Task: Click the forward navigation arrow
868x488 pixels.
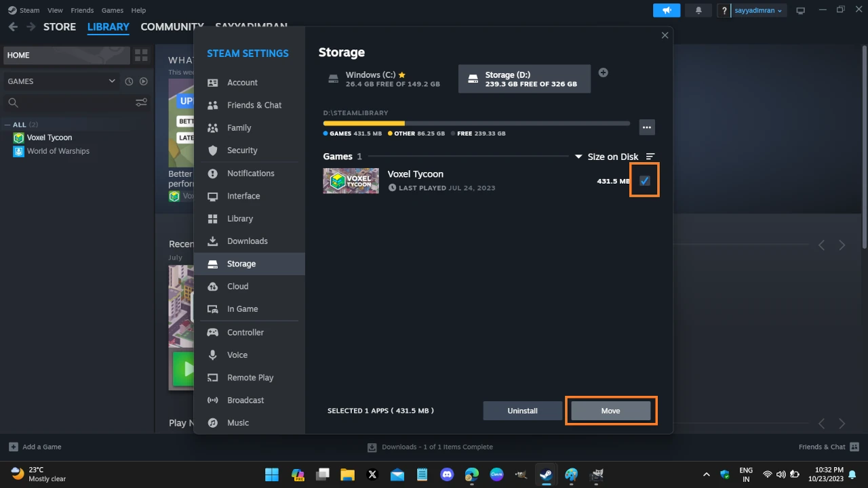Action: [31, 27]
